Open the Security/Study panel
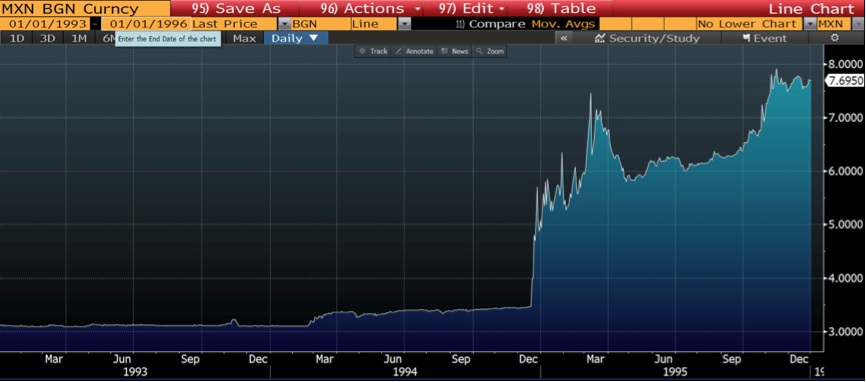Image resolution: width=866 pixels, height=382 pixels. tap(647, 38)
